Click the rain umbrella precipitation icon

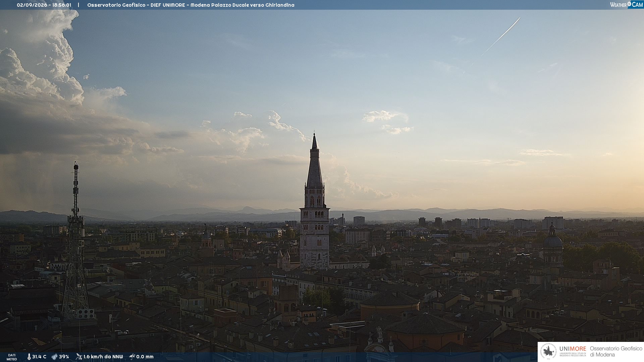pyautogui.click(x=132, y=357)
